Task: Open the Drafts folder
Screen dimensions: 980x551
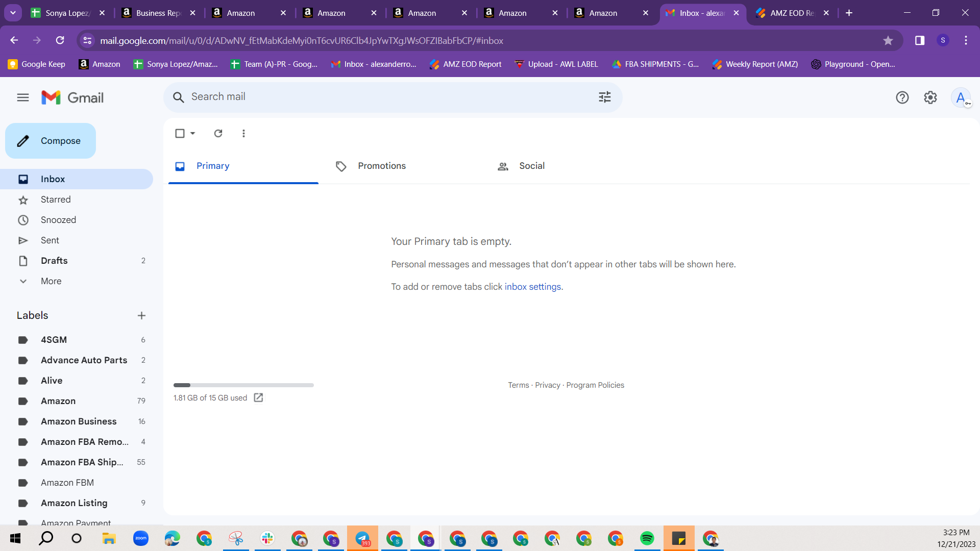Action: coord(77,261)
